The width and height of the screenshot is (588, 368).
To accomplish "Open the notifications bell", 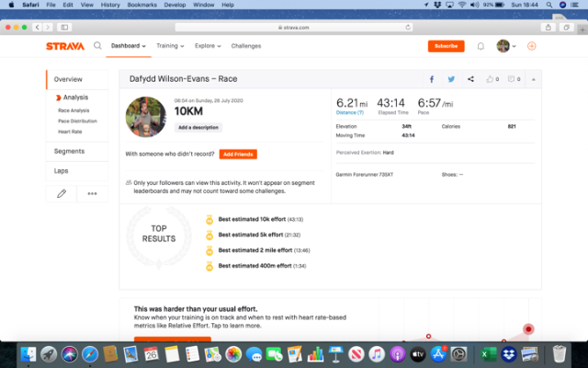I will pos(481,46).
